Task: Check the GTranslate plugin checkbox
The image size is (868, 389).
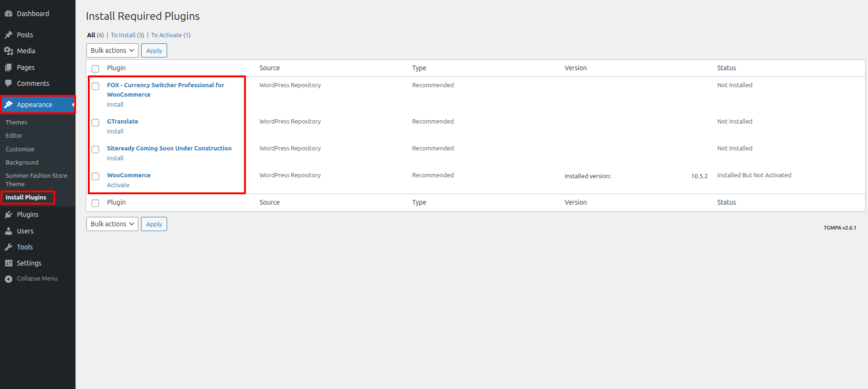Action: tap(95, 123)
